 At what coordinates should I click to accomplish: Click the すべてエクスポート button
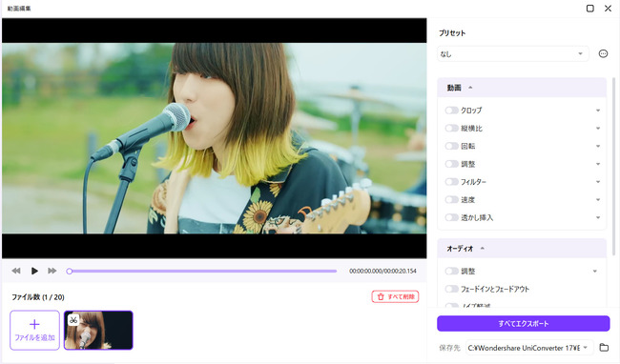coord(523,323)
